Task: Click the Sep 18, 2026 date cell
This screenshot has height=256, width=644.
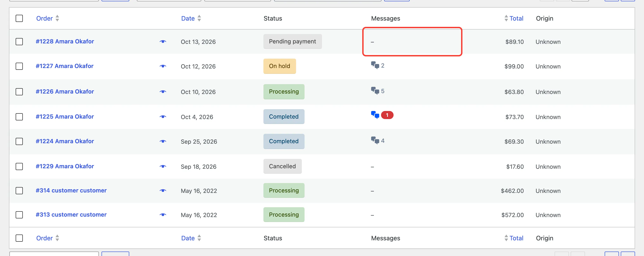Action: 199,167
